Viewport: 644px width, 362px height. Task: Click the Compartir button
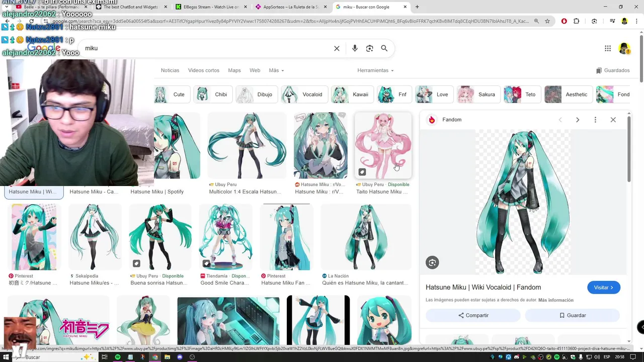[473, 315]
